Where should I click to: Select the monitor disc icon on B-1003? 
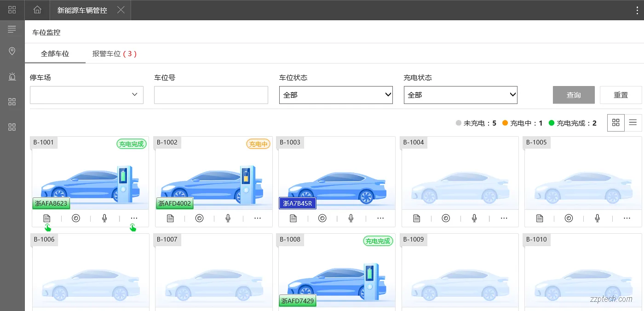(x=322, y=218)
